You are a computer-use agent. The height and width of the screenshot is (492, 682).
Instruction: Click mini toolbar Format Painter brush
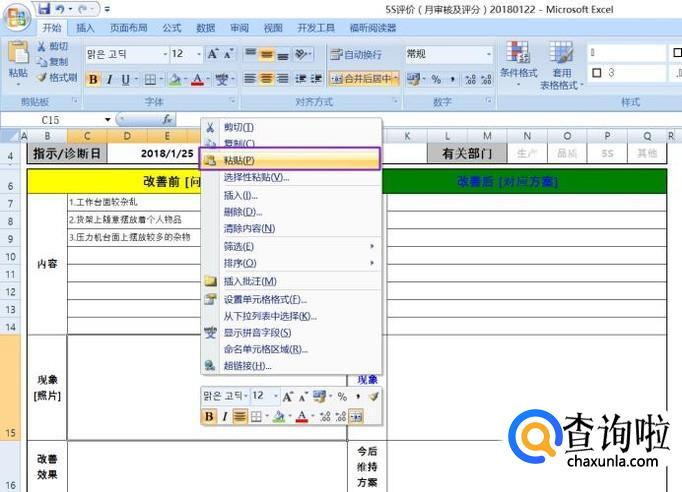(x=374, y=396)
